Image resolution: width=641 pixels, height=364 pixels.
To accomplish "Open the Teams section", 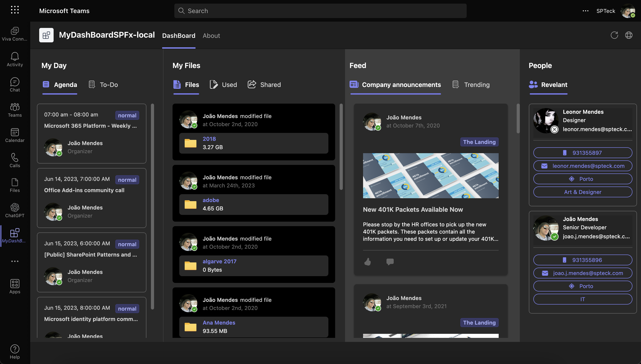I will 15,110.
